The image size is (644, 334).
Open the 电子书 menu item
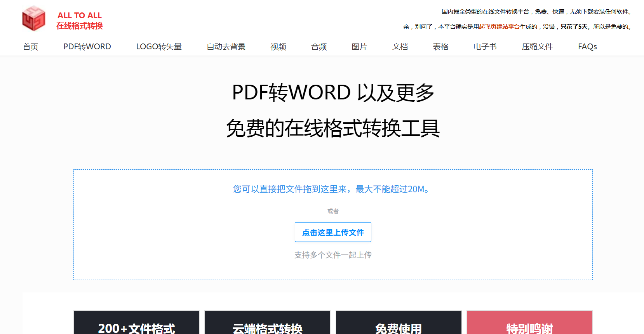(x=485, y=47)
